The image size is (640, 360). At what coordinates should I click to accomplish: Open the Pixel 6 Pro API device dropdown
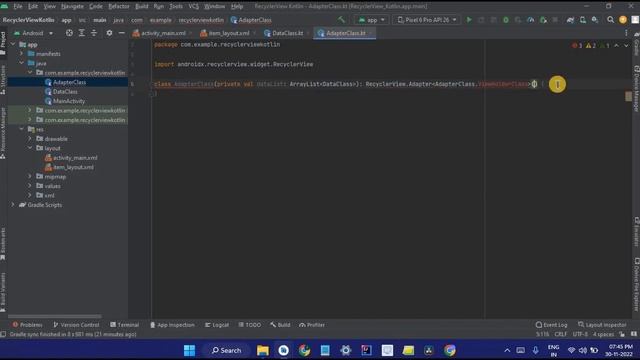tap(427, 20)
